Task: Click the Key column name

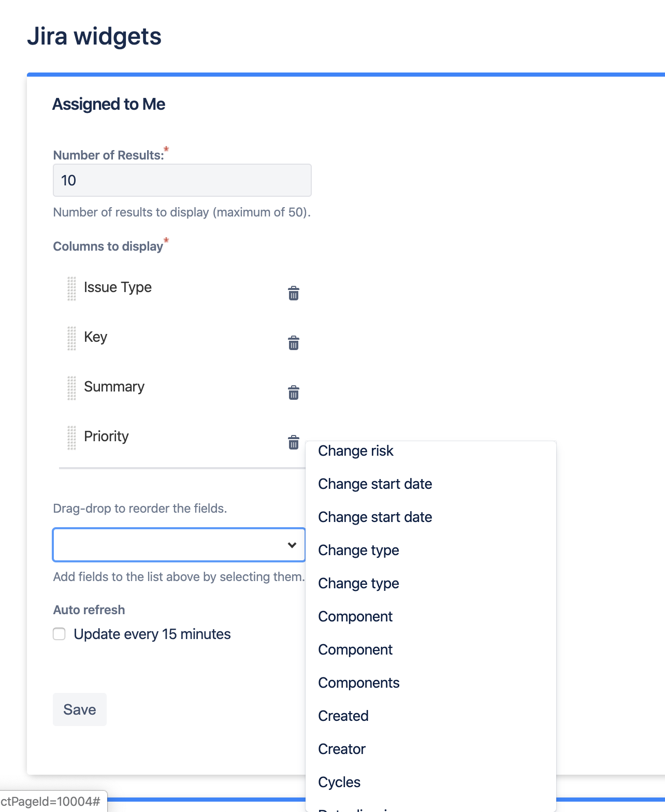Action: pyautogui.click(x=95, y=337)
